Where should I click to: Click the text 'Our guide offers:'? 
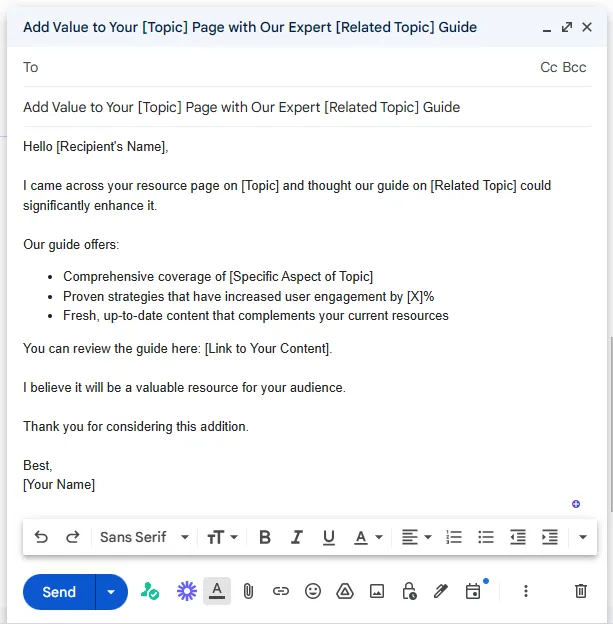coord(71,244)
